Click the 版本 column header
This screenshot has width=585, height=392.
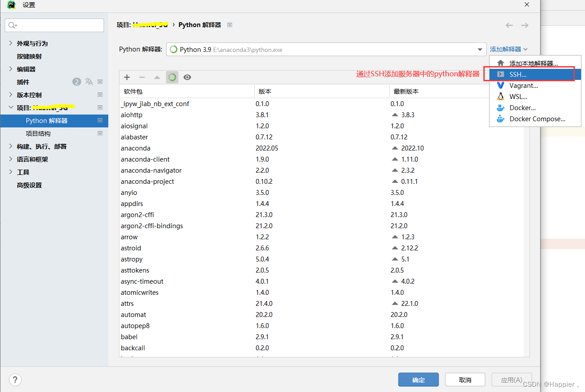322,91
